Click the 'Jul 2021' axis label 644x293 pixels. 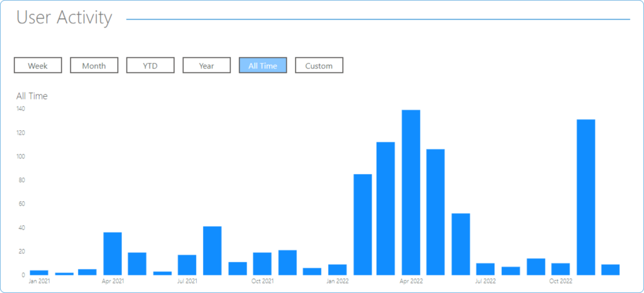[x=187, y=282]
